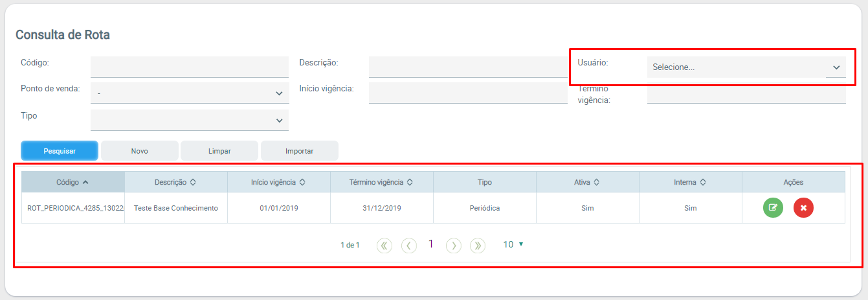Click the green edit icon for ROT_PERIODICA row
The height and width of the screenshot is (300, 868).
[x=773, y=208]
